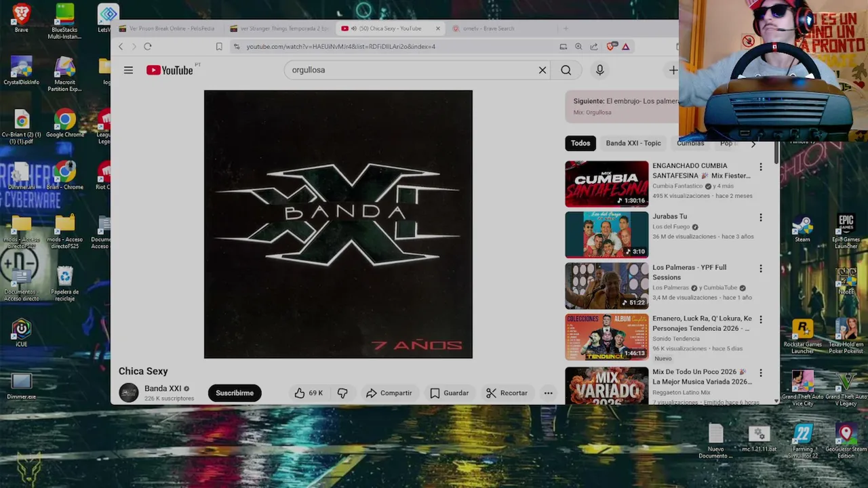Open Farming Simulator 22 desktop icon
Viewport: 868px width, 488px height.
pos(802,441)
